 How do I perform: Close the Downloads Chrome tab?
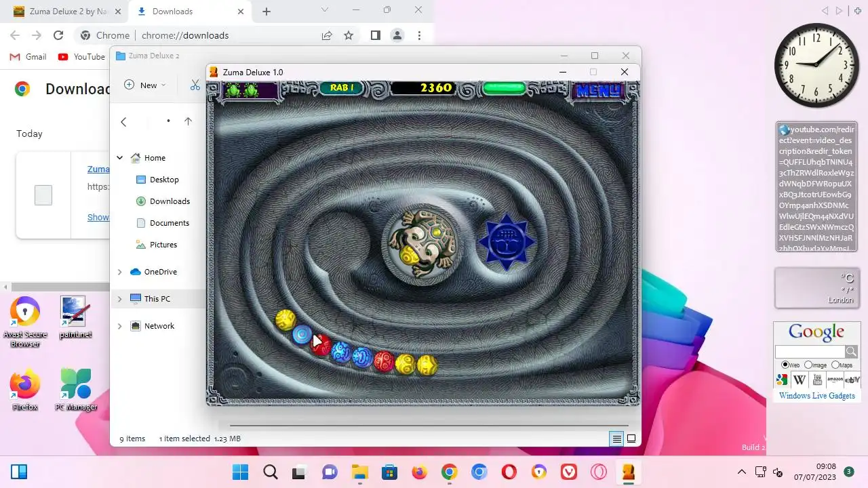[x=240, y=12]
